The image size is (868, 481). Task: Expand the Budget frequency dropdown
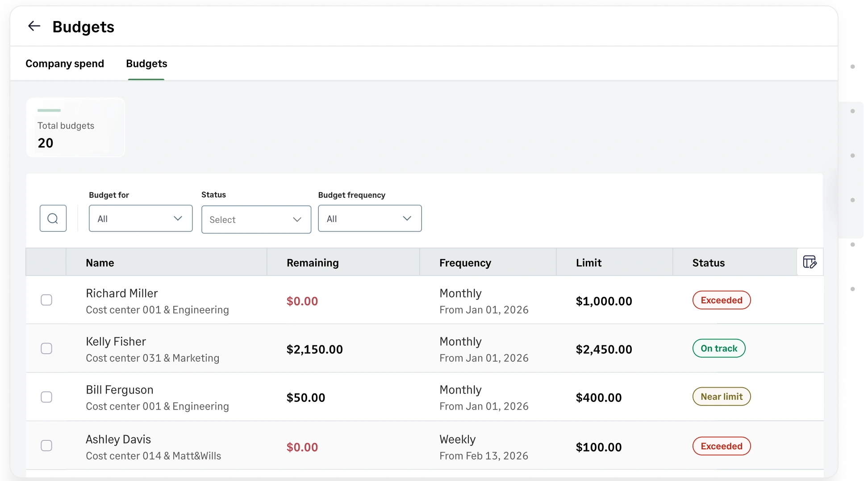[369, 218]
